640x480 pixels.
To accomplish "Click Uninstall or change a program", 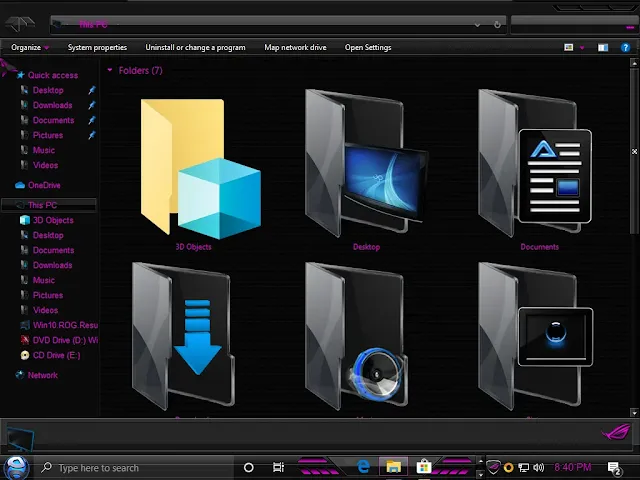I will [195, 47].
